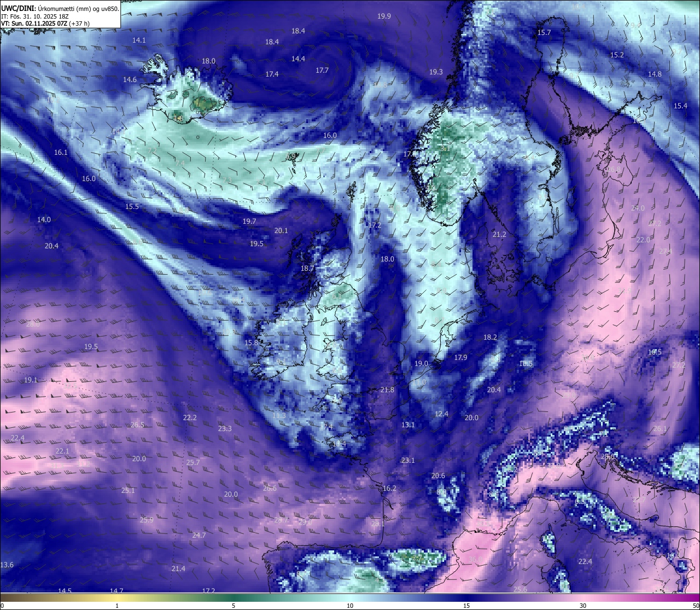Click the 15.8 value west of Ireland
700x610 pixels.
tap(251, 343)
